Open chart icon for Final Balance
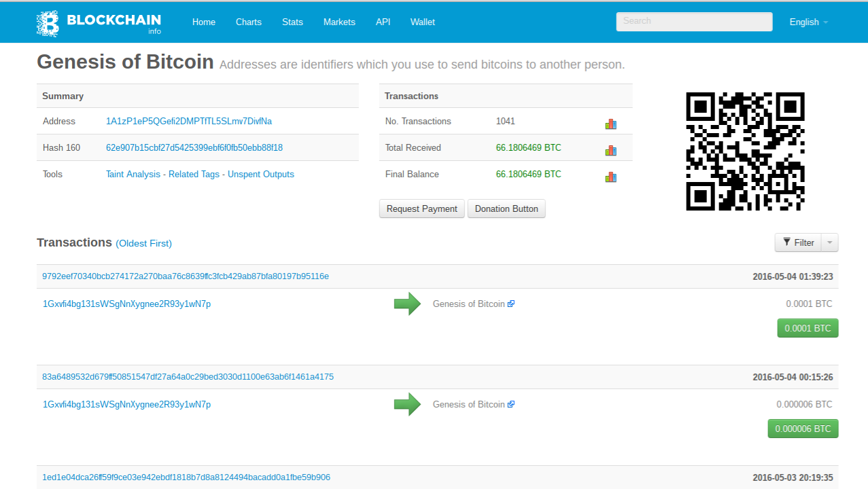The width and height of the screenshot is (868, 489). (610, 177)
